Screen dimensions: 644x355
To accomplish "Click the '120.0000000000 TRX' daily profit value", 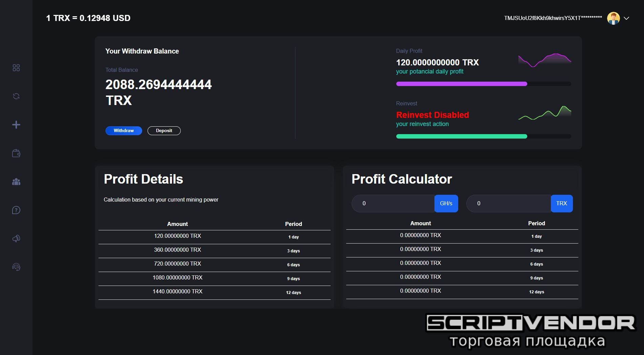I will point(438,62).
